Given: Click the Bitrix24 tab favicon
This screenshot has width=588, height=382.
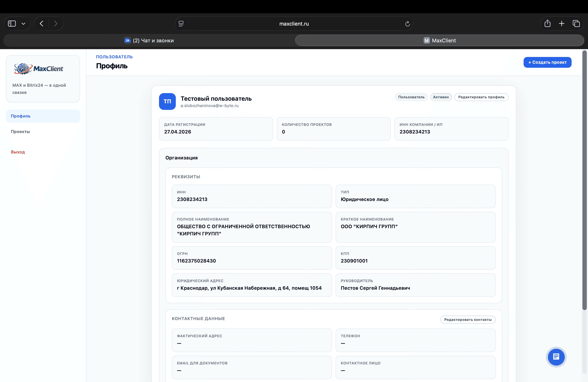Looking at the screenshot, I should (127, 41).
